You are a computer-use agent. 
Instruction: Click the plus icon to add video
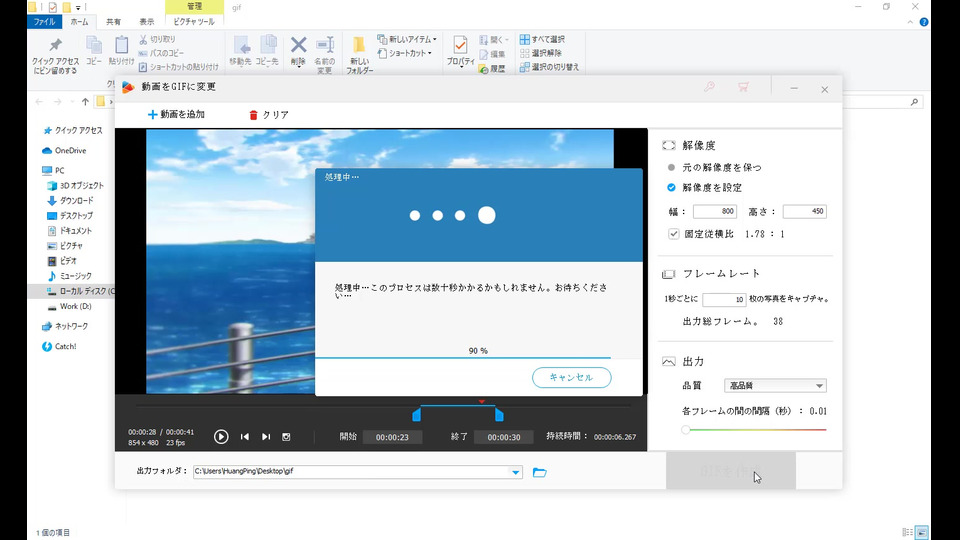coord(153,115)
